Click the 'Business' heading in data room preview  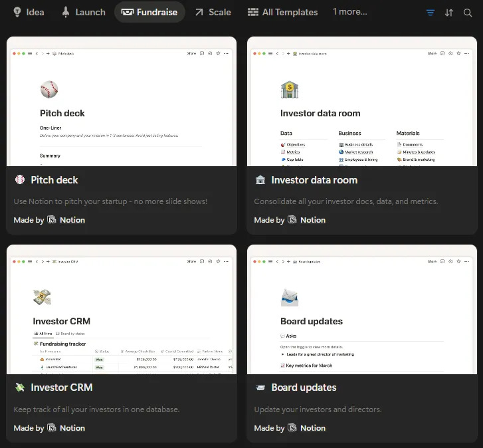[x=349, y=133]
